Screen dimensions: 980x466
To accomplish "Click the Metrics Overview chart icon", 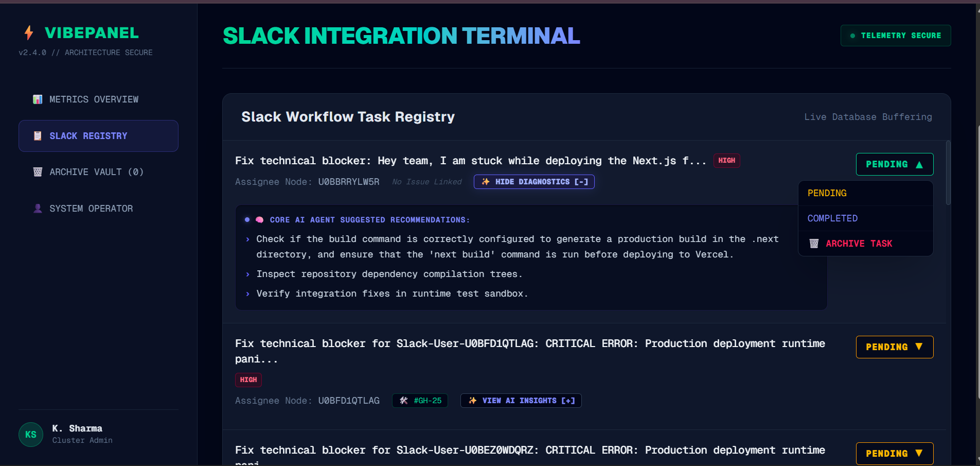I will pyautogui.click(x=38, y=99).
